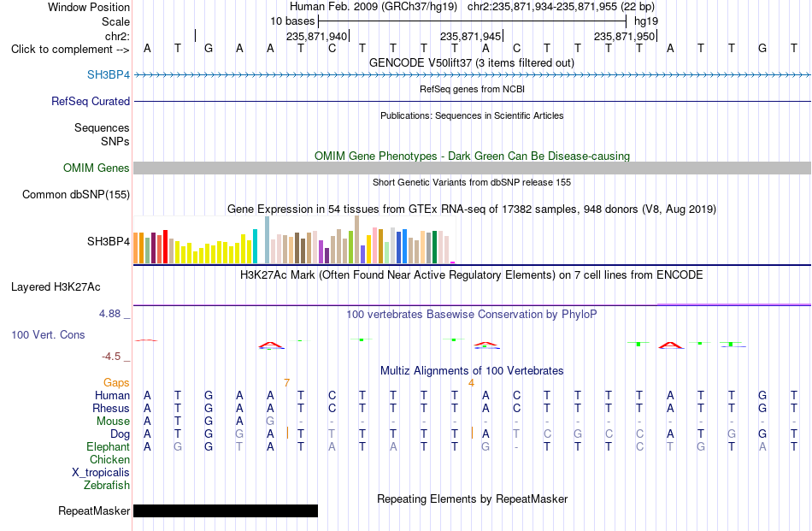Click the -4.5 PhyloP lower limit

coord(111,357)
